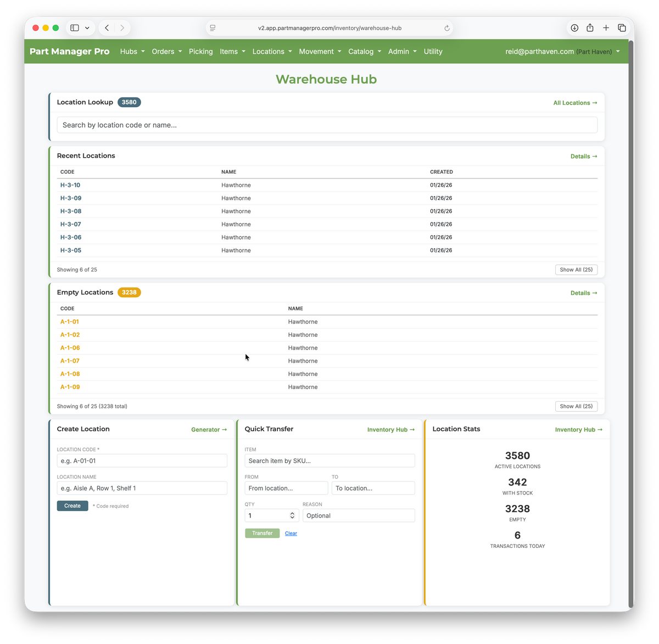Open location H-3-05
Viewport: 659px width, 644px height.
[x=71, y=251]
